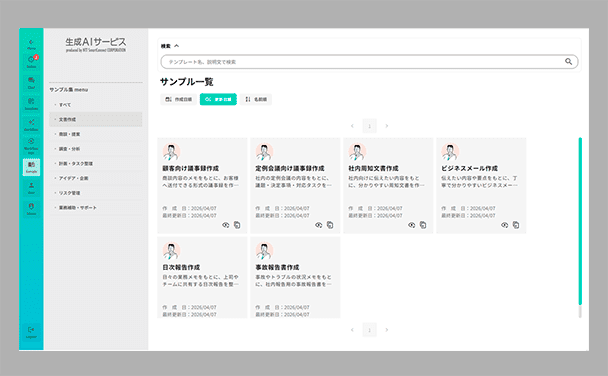Open the 社内周知文書作成 card title

(373, 168)
